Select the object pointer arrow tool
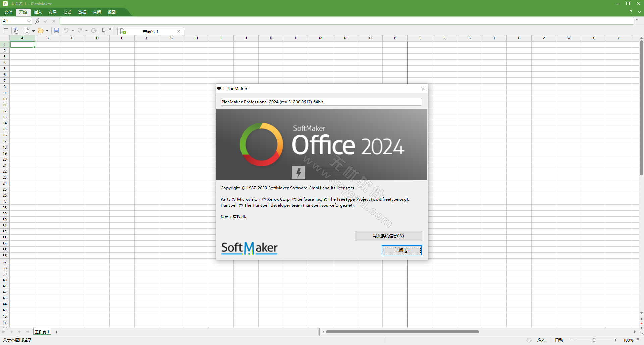644x345 pixels. click(104, 31)
